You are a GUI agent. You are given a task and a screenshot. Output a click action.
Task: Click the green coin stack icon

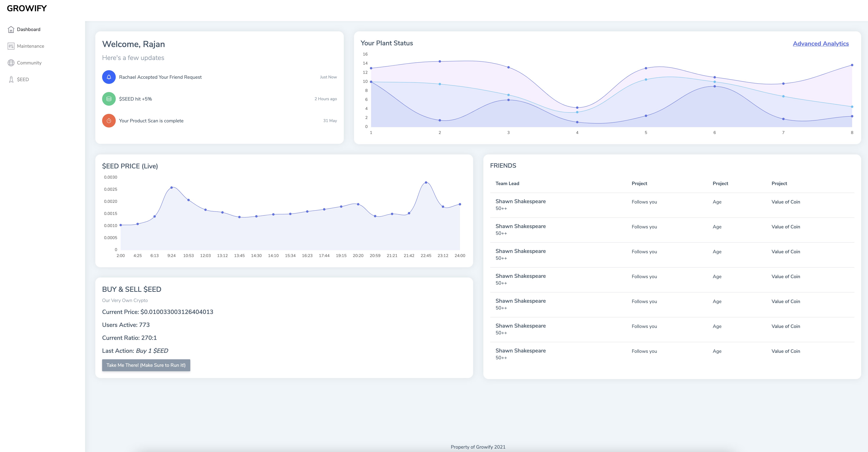109,99
